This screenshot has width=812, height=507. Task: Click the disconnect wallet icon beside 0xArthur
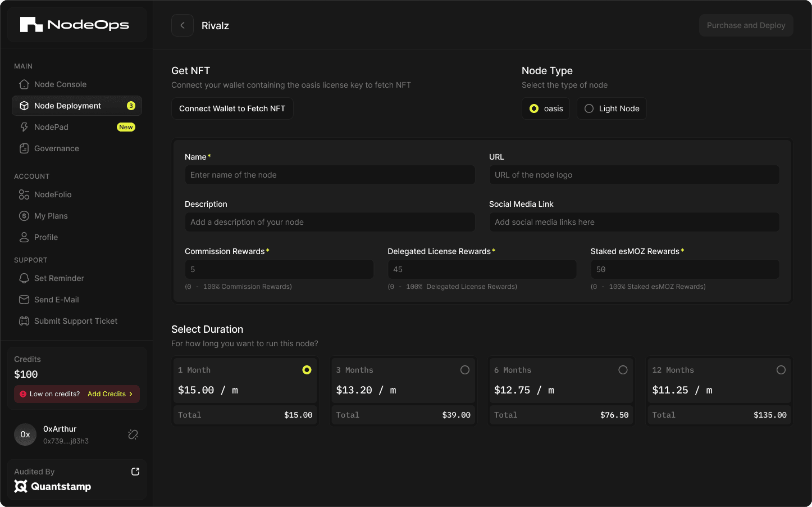click(133, 434)
